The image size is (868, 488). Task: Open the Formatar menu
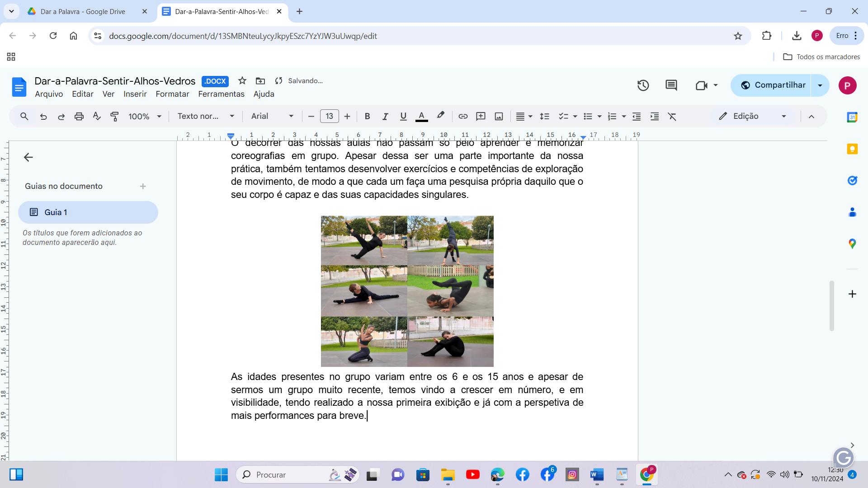pyautogui.click(x=172, y=94)
